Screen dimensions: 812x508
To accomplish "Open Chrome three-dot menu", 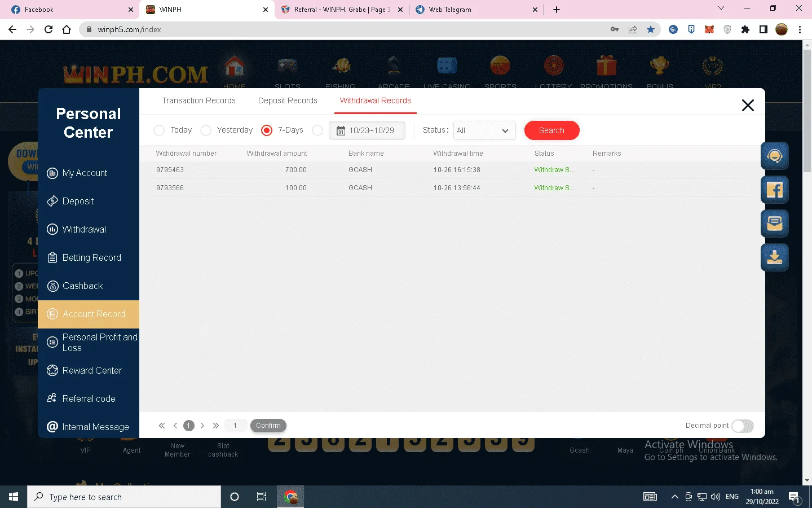I will [x=800, y=29].
